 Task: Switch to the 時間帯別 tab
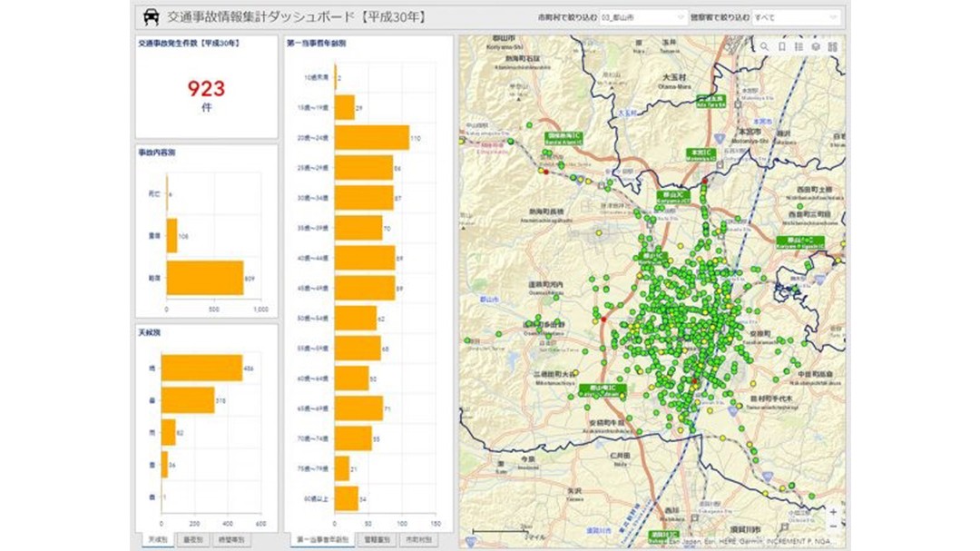click(230, 540)
